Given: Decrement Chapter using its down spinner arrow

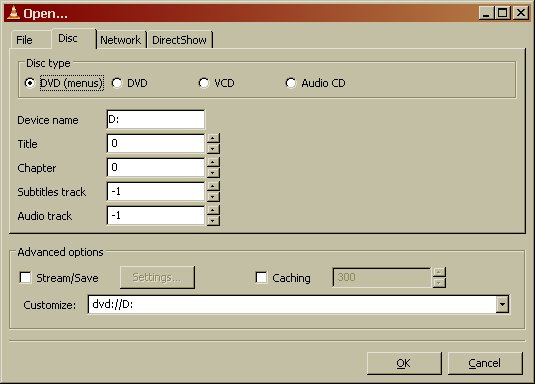Looking at the screenshot, I should click(213, 172).
